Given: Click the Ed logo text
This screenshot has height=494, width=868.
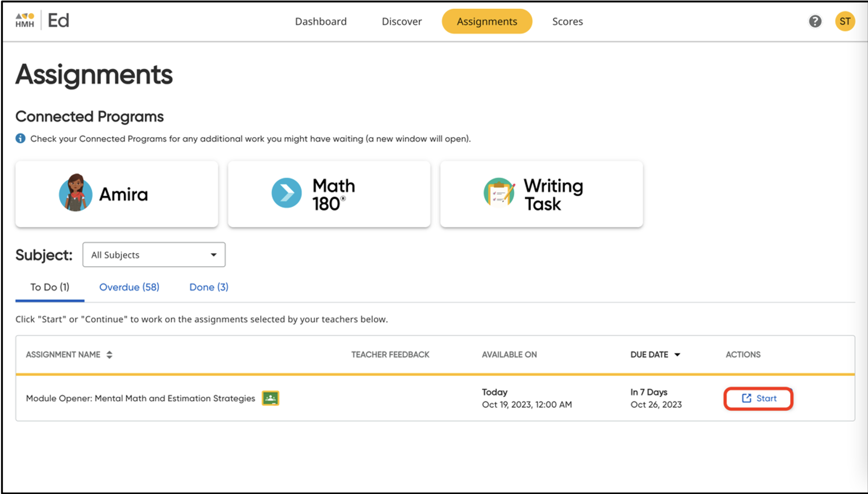Looking at the screenshot, I should pos(58,20).
